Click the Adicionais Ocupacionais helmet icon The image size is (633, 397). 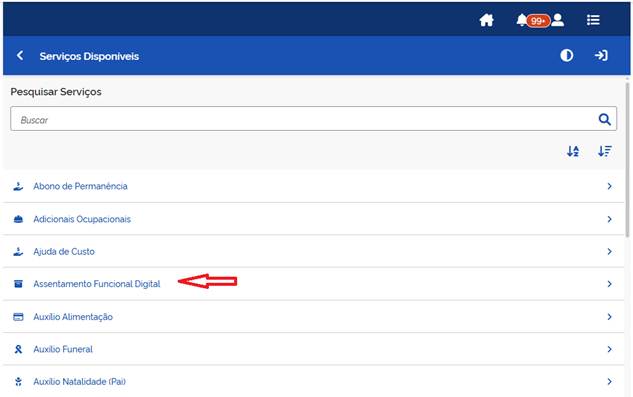[x=18, y=219]
